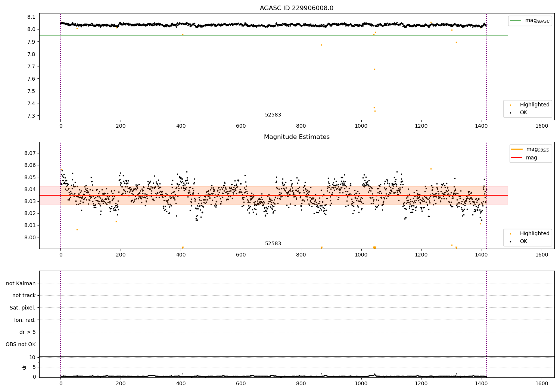
Task: Click the orange outlier point near 7.68 in top plot
Action: point(374,69)
